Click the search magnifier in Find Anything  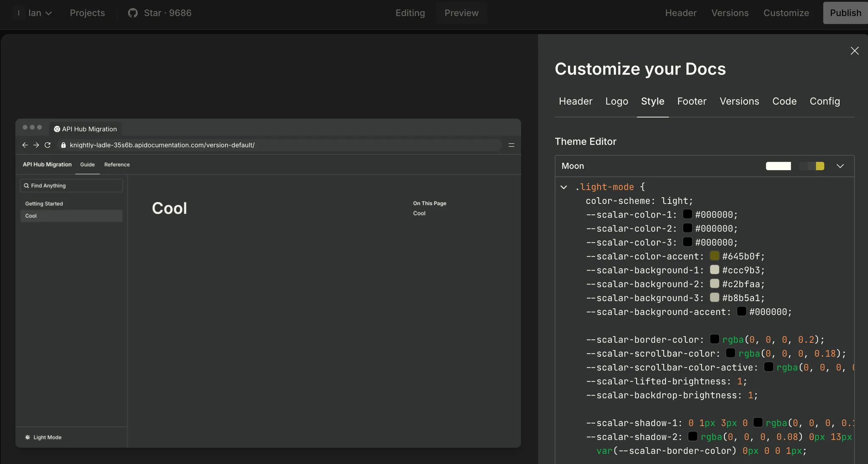click(27, 185)
